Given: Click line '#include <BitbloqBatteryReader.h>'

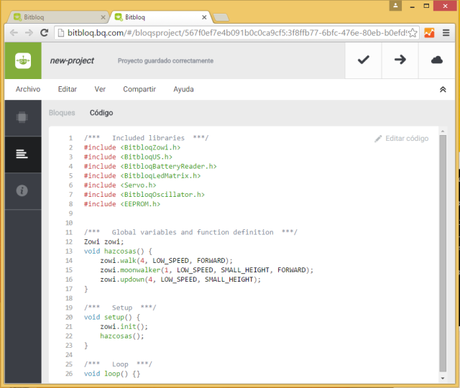Looking at the screenshot, I should (x=150, y=166).
